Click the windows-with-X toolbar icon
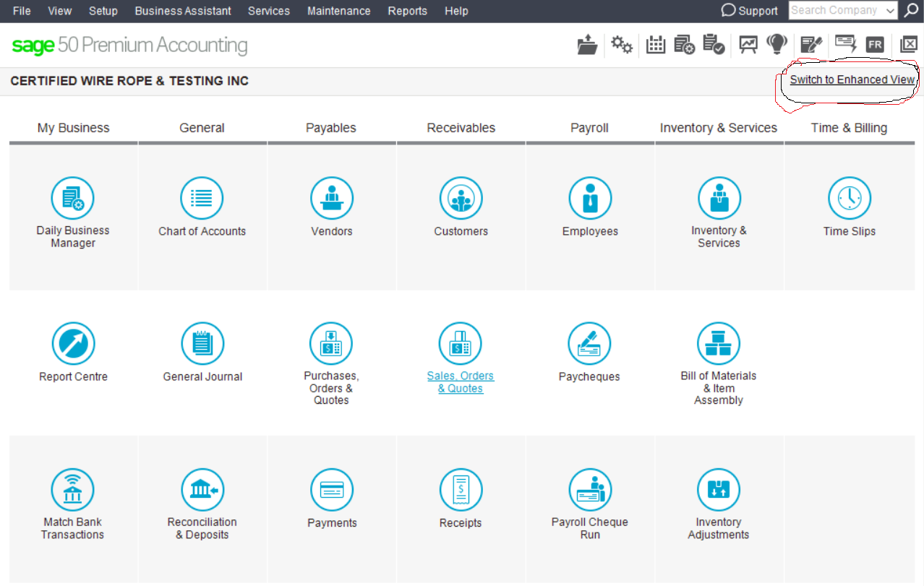The height and width of the screenshot is (586, 924). [908, 45]
